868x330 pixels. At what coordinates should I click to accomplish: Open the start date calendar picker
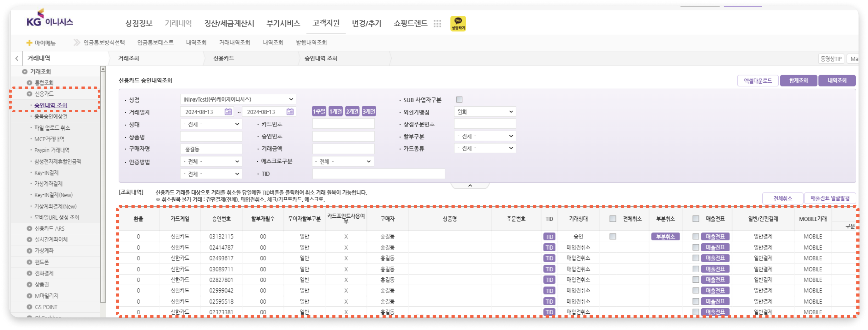click(x=228, y=112)
